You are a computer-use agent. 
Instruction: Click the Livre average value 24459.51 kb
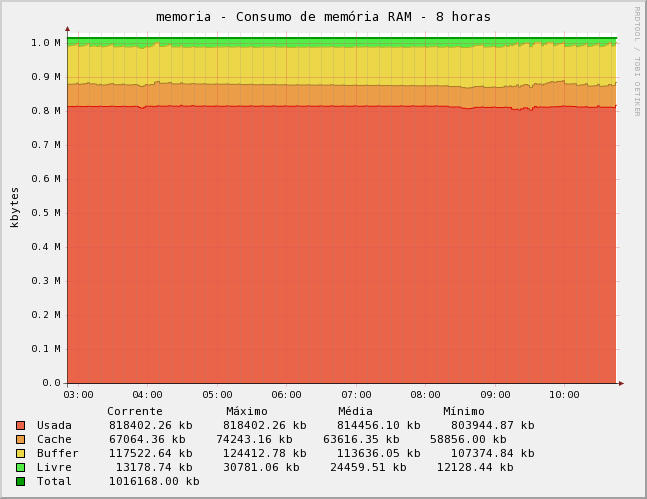pos(368,468)
